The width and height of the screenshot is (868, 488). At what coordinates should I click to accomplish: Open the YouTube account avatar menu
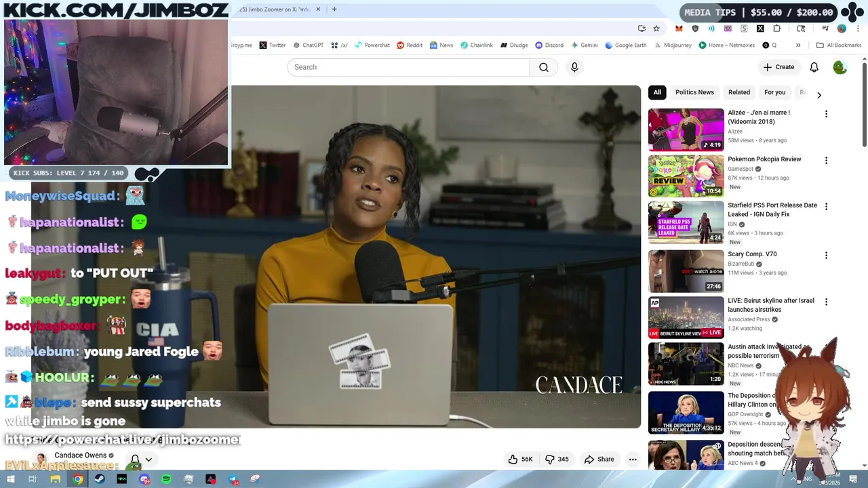[x=840, y=67]
